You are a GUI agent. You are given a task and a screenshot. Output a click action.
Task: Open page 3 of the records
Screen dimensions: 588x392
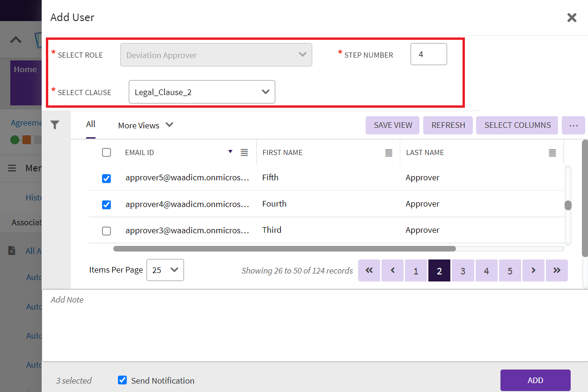pyautogui.click(x=463, y=271)
